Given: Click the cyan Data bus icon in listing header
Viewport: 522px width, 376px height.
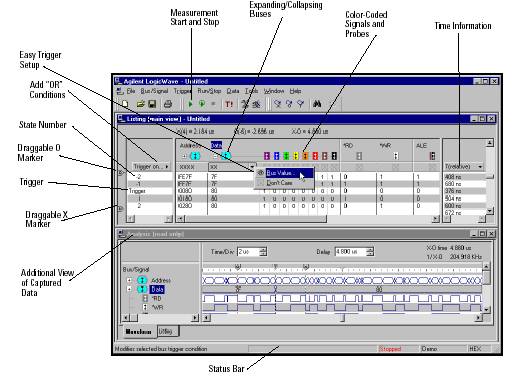Looking at the screenshot, I should (226, 156).
